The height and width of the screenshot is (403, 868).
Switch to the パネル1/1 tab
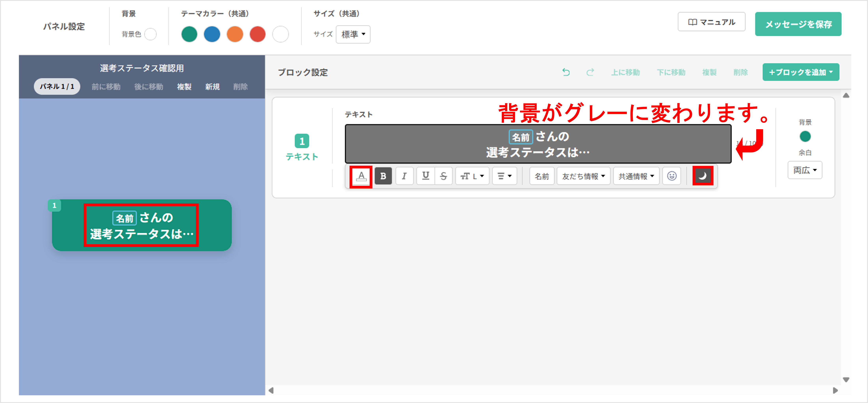[x=57, y=86]
